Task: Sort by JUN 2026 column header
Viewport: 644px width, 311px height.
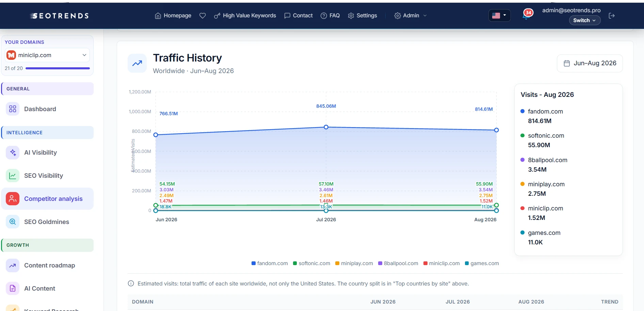Action: (x=383, y=302)
